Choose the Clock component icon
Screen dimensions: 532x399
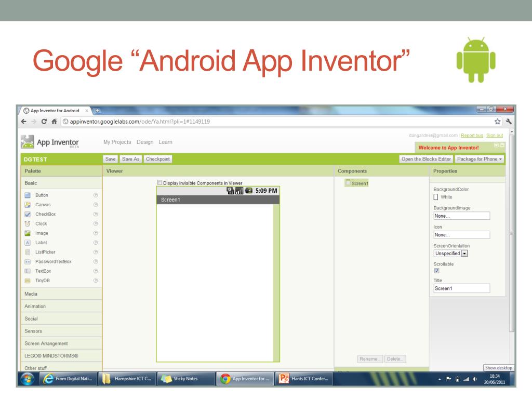(28, 223)
